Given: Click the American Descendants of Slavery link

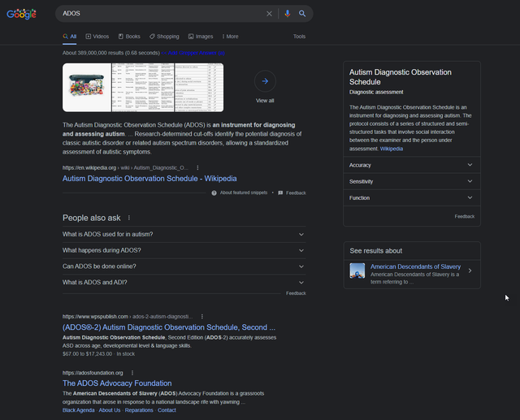Looking at the screenshot, I should (415, 266).
